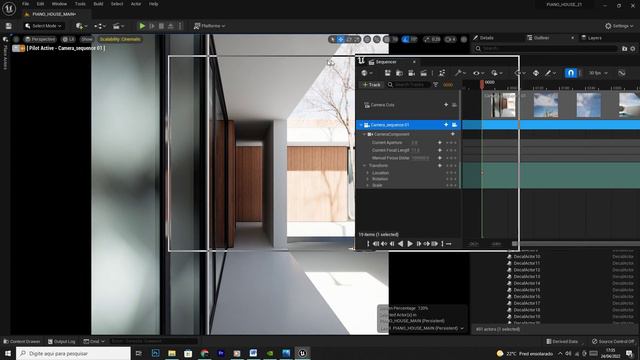The image size is (640, 360).
Task: Add a section to Camera Cuts with plus
Action: pyautogui.click(x=446, y=105)
